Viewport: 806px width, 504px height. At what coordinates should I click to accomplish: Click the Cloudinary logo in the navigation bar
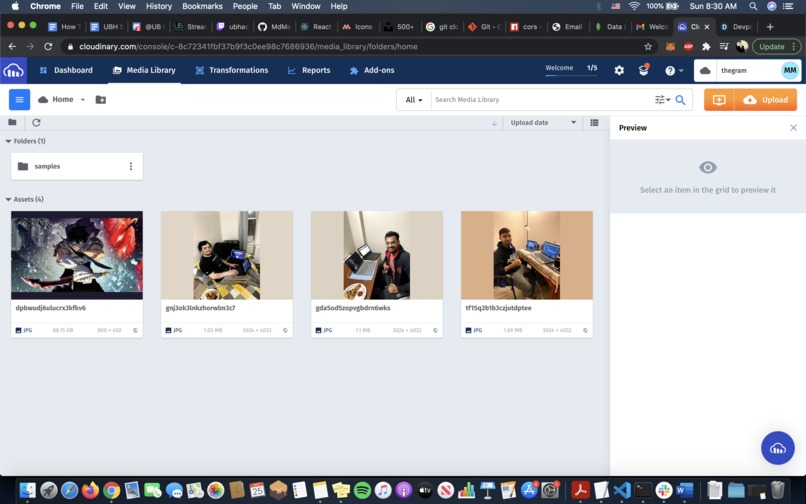click(13, 70)
